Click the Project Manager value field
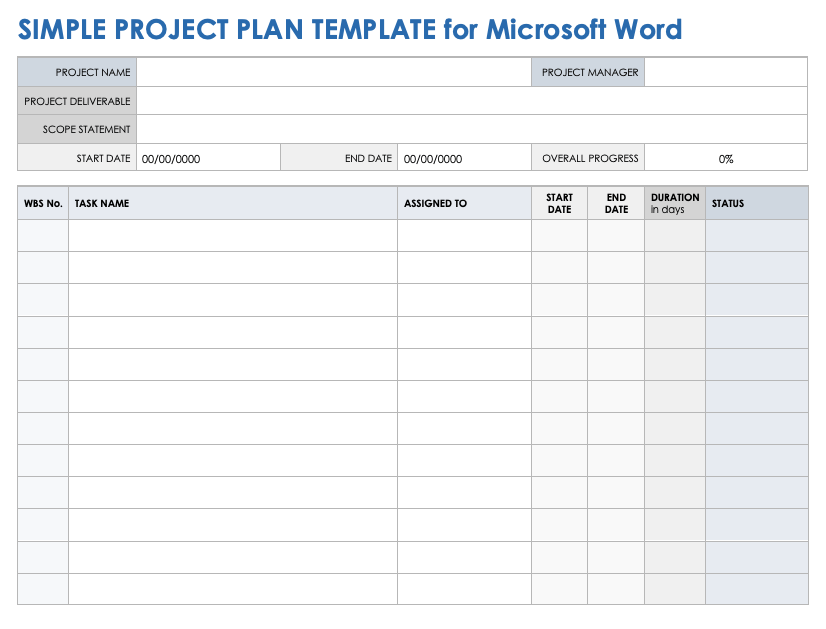 [x=726, y=73]
